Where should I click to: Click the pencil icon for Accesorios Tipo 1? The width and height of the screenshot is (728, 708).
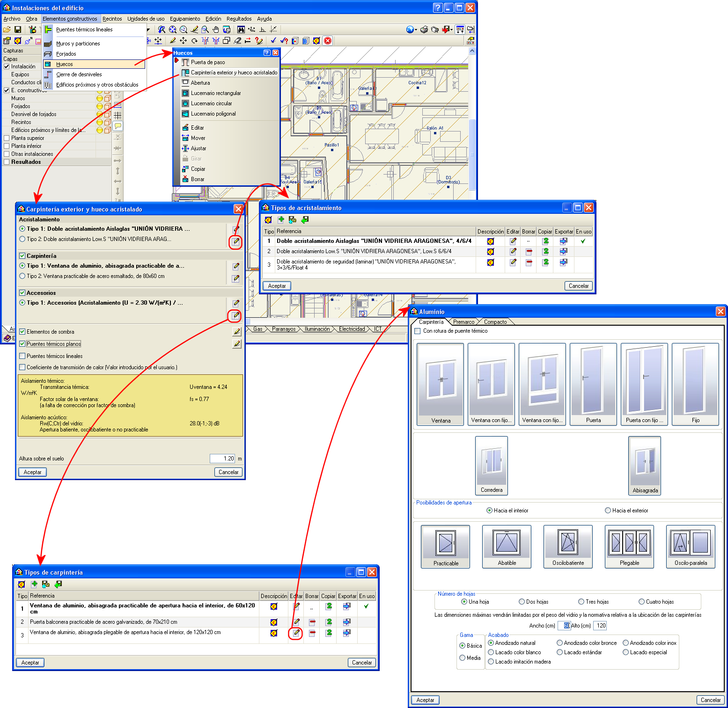[x=236, y=303]
